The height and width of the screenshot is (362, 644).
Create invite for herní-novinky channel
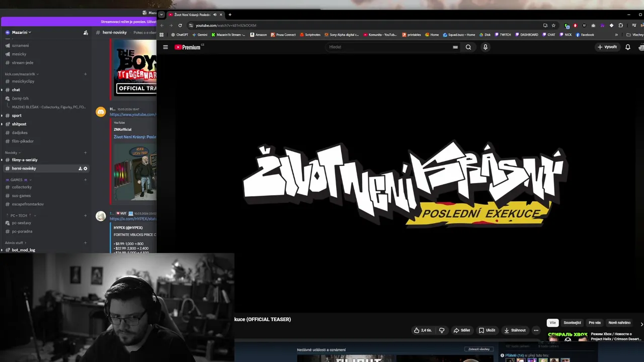(80, 168)
